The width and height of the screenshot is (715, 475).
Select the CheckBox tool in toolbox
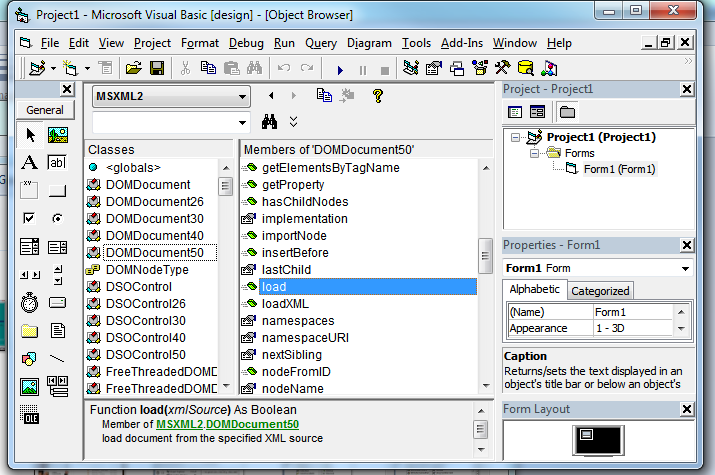click(29, 218)
